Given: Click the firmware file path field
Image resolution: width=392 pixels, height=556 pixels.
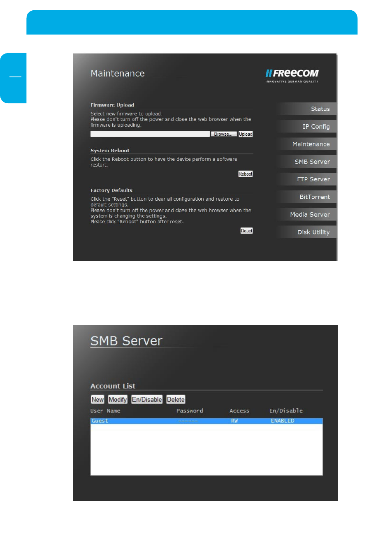Looking at the screenshot, I should [x=150, y=134].
